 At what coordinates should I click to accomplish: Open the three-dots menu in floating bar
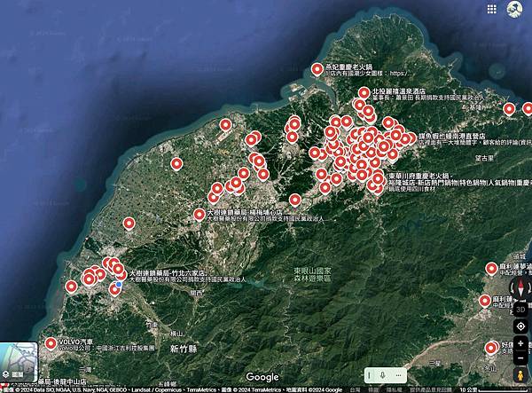coord(399,375)
